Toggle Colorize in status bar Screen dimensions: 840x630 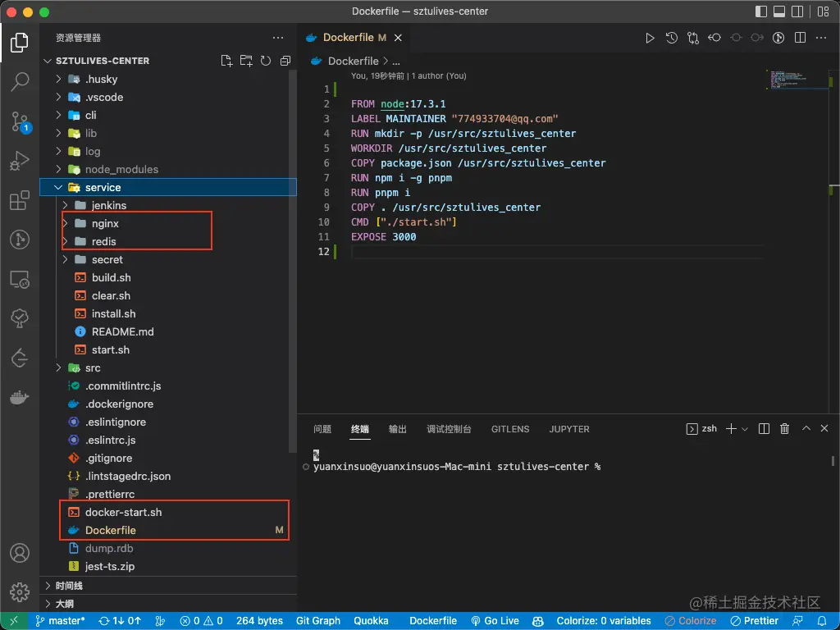point(691,621)
